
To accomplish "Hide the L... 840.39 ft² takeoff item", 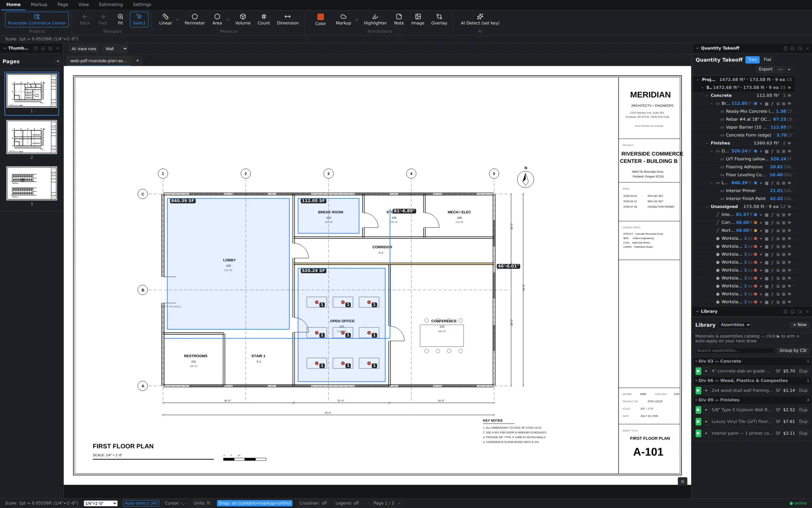I will [x=789, y=183].
